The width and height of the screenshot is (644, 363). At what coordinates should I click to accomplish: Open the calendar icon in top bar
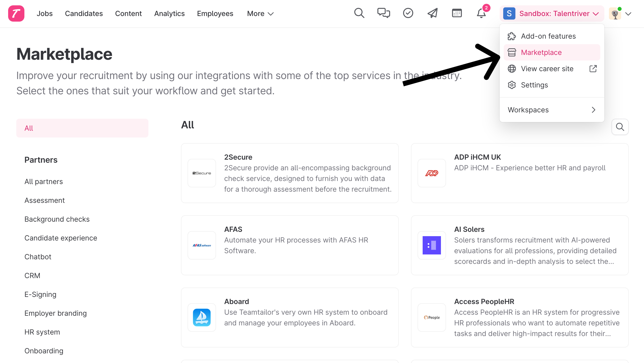[x=457, y=13]
